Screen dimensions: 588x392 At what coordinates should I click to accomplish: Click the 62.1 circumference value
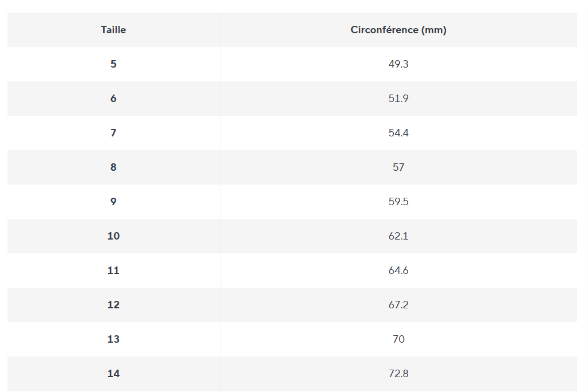click(398, 236)
